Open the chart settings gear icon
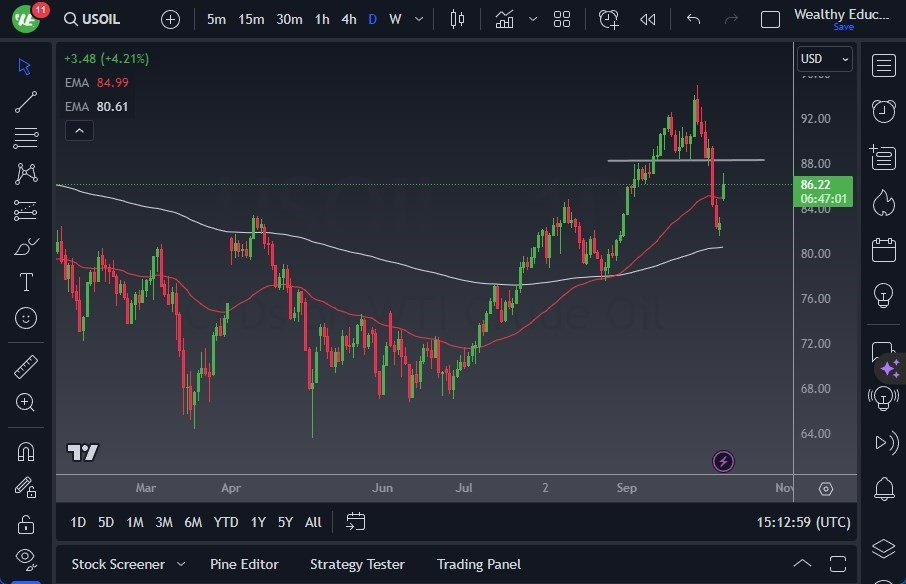This screenshot has height=584, width=906. pyautogui.click(x=826, y=489)
